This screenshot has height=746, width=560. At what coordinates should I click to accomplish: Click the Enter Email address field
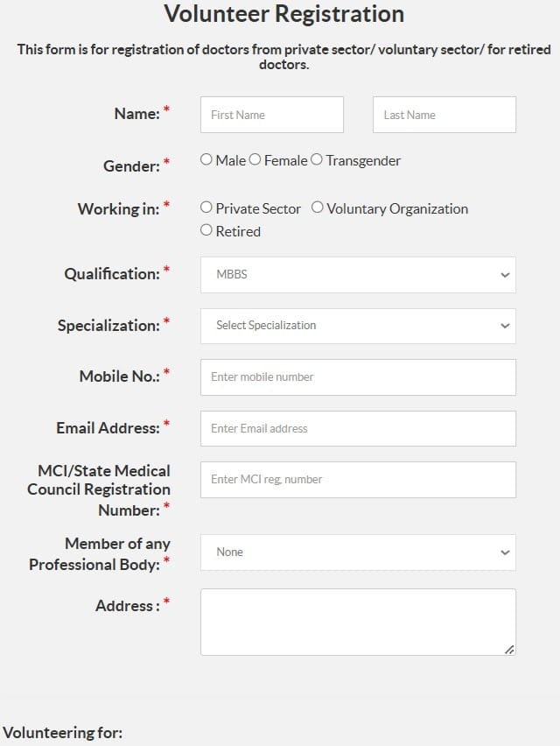pyautogui.click(x=357, y=428)
